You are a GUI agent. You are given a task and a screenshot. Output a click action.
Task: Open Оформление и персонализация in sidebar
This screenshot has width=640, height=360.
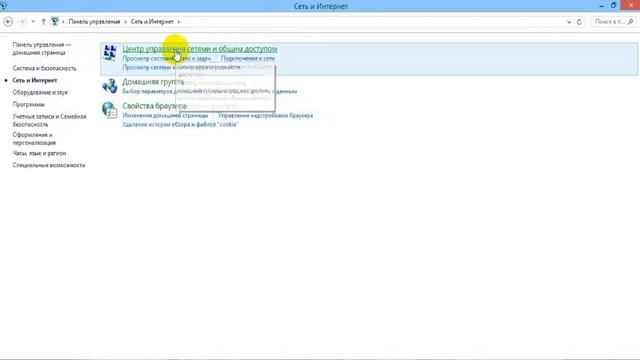[34, 139]
